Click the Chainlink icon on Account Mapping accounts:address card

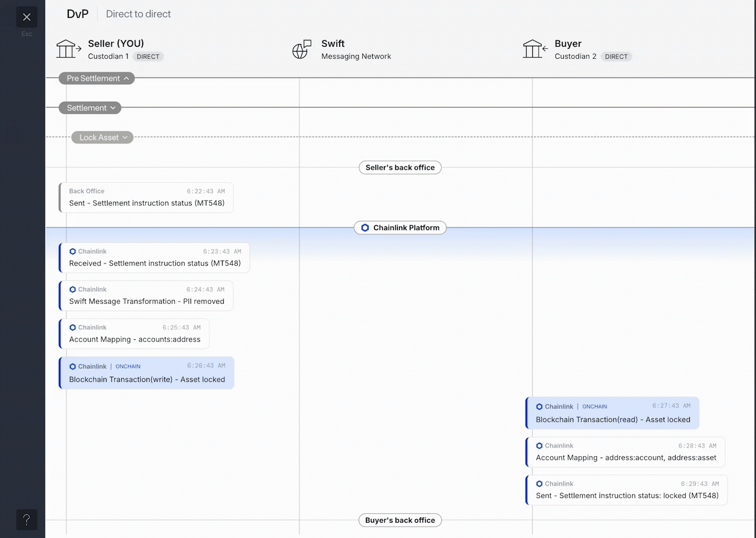tap(72, 327)
